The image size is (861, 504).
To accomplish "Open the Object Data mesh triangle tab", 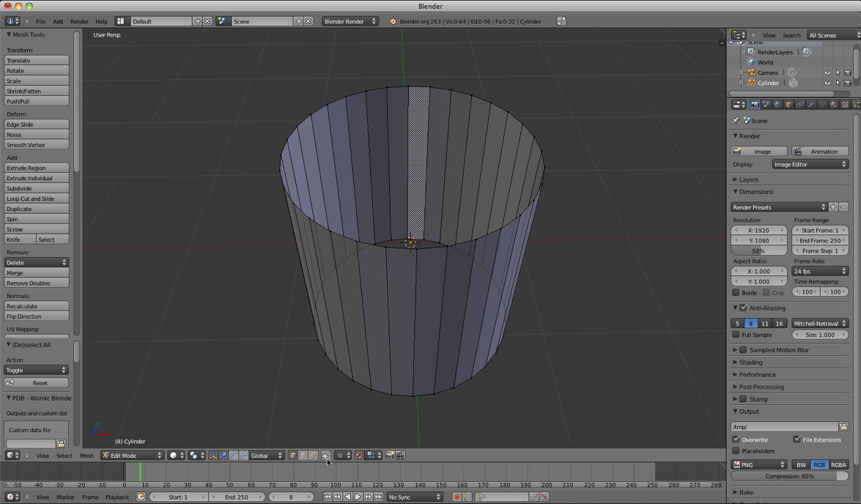I will click(x=823, y=104).
